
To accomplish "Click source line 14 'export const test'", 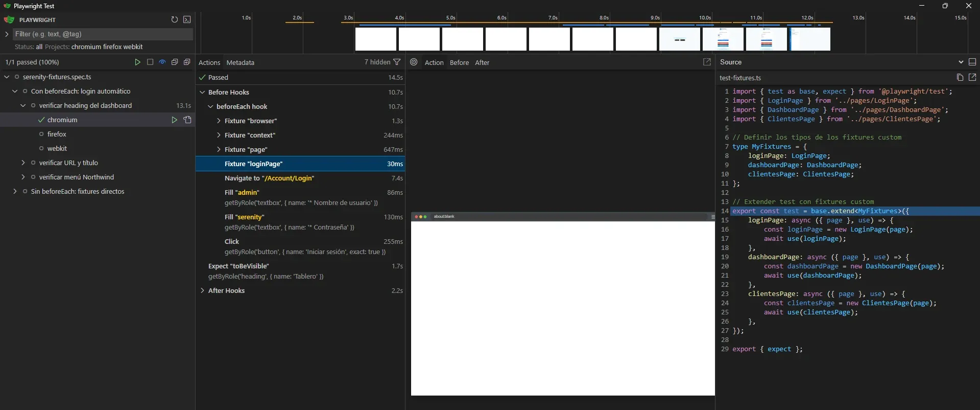I will point(848,211).
